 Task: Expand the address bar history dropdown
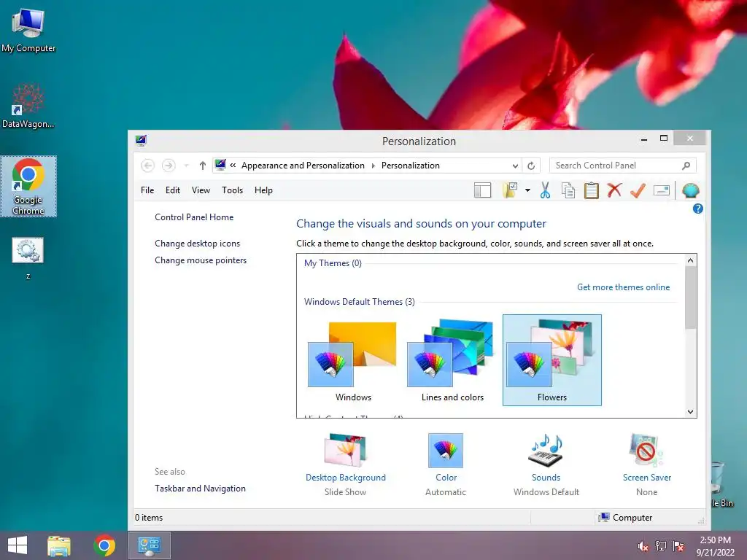point(515,166)
